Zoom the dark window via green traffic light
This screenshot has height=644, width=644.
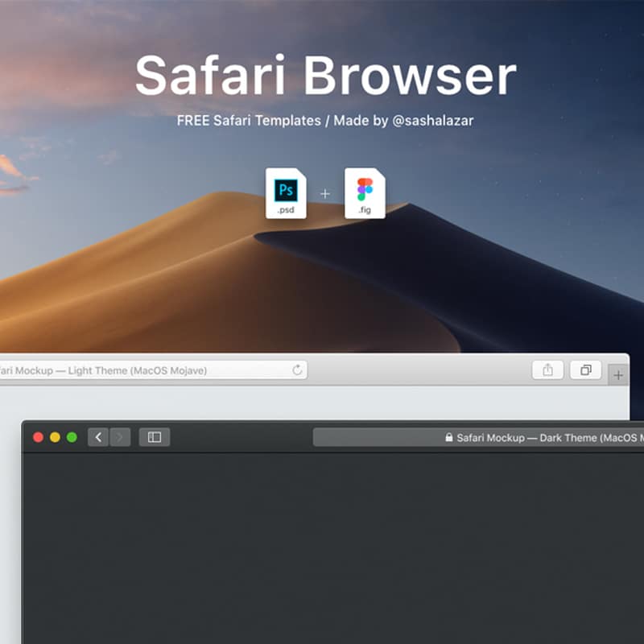72,437
